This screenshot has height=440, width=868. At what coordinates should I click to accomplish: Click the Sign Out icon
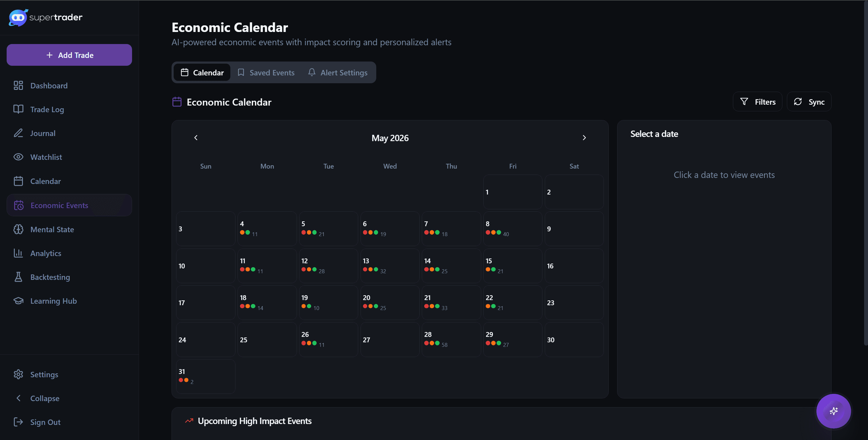[18, 422]
